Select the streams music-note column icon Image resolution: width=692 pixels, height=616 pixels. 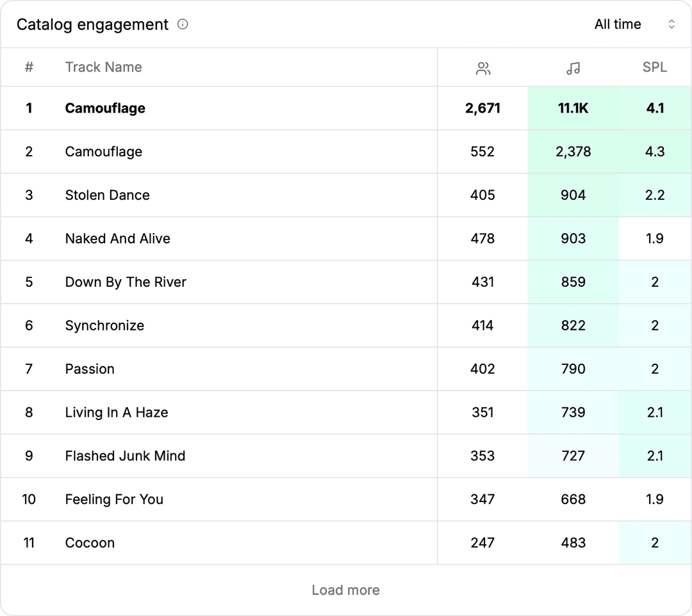click(x=573, y=67)
